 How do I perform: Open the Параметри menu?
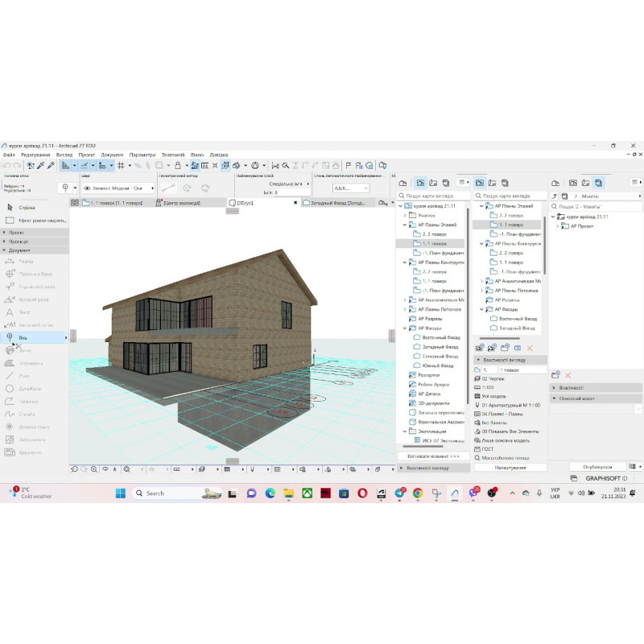click(x=142, y=155)
